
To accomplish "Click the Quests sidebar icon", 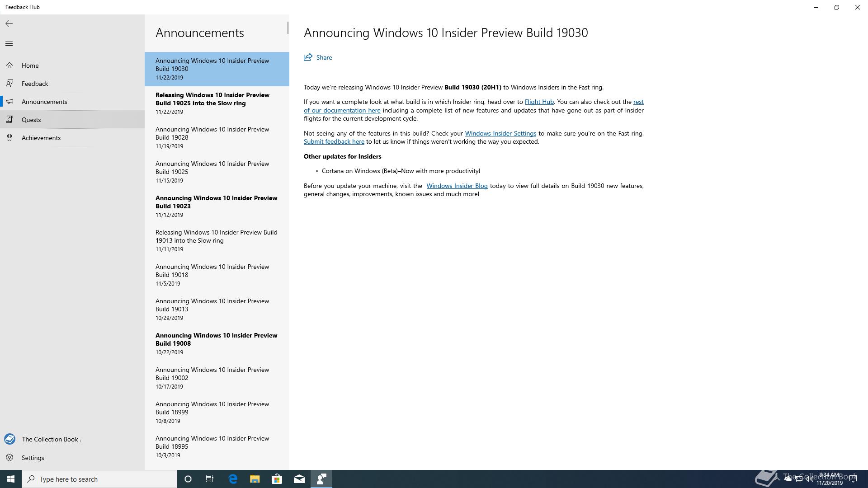I will (9, 120).
